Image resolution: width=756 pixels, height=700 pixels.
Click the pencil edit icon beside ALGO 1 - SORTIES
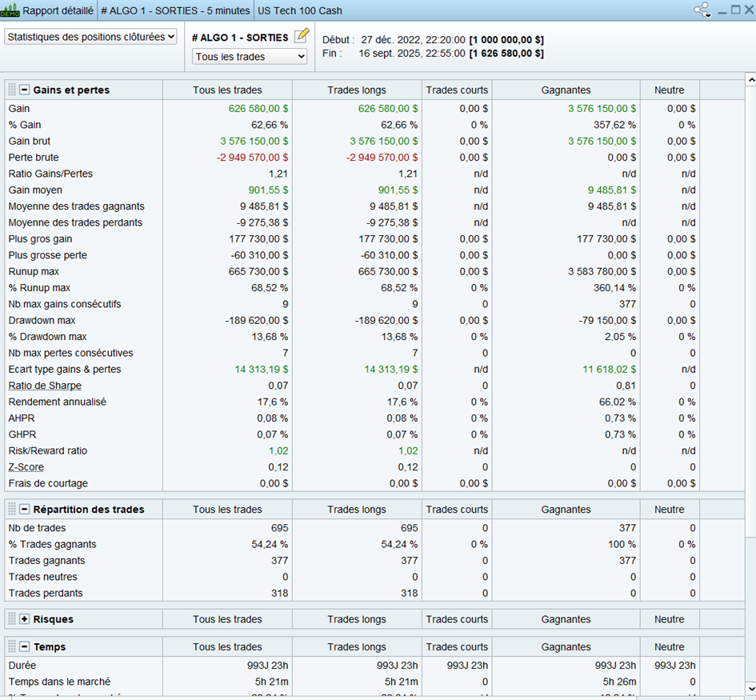coord(301,36)
